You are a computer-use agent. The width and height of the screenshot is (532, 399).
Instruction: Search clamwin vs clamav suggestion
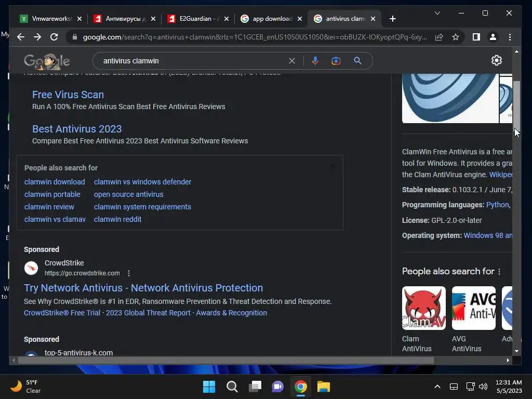(55, 220)
